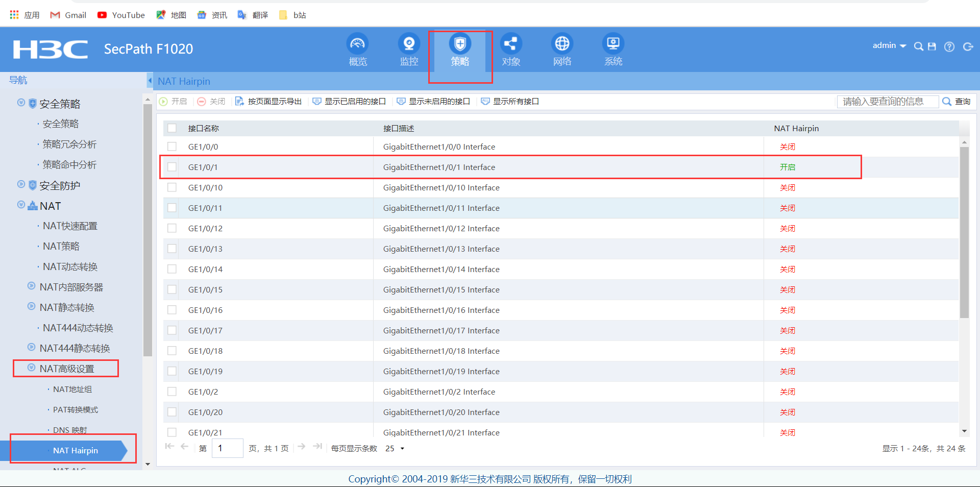
Task: Click 显示未启用的接口 filter button
Action: (x=433, y=102)
